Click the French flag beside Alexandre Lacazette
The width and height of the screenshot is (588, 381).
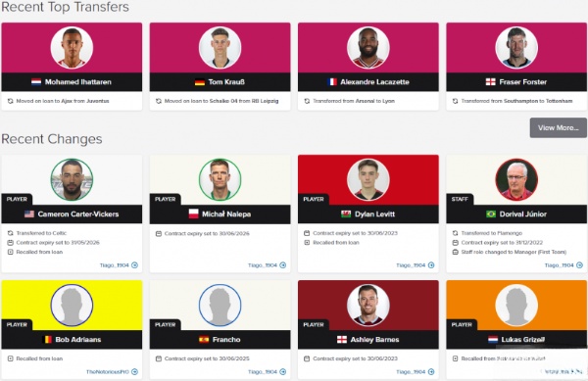(x=332, y=82)
